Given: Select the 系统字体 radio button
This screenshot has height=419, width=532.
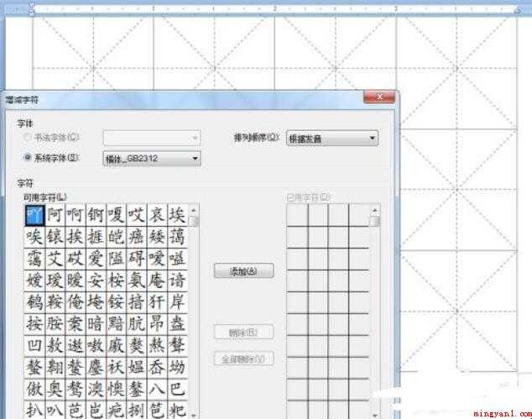Looking at the screenshot, I should (28, 158).
